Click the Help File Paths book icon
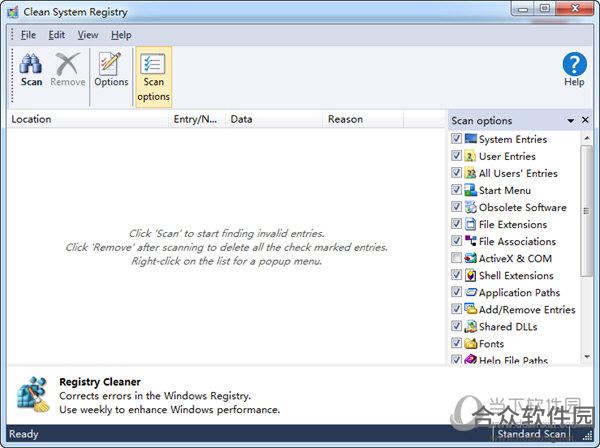The width and height of the screenshot is (600, 448). coord(470,359)
